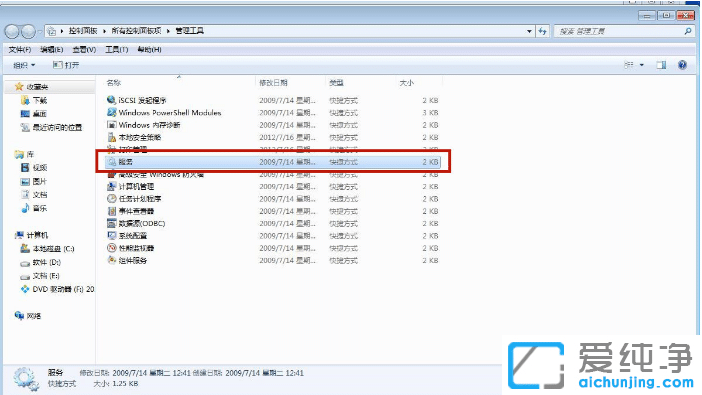The height and width of the screenshot is (395, 702).
Task: Click 库 node in navigation pane
Action: coord(25,154)
